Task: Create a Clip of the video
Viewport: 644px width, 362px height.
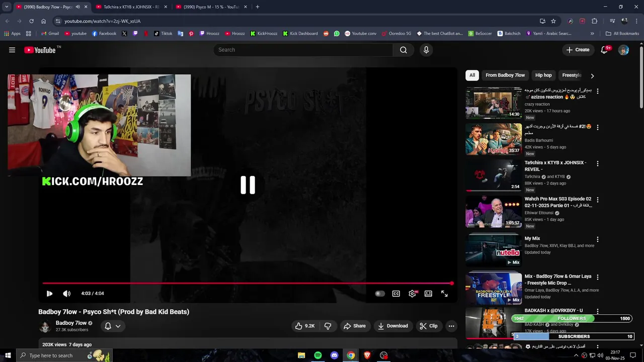Action: tap(429, 326)
